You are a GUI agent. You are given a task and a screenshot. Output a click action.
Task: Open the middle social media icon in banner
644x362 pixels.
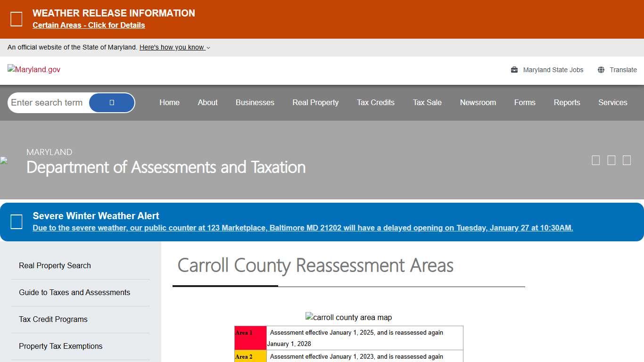[x=611, y=160]
